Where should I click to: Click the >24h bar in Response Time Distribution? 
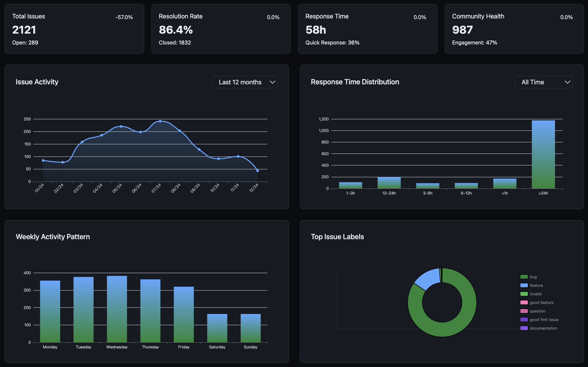543,155
